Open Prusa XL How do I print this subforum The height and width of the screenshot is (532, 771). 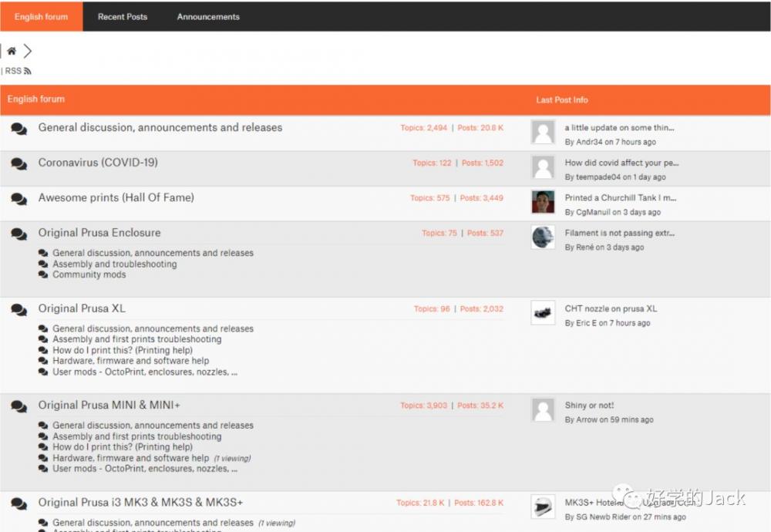123,350
